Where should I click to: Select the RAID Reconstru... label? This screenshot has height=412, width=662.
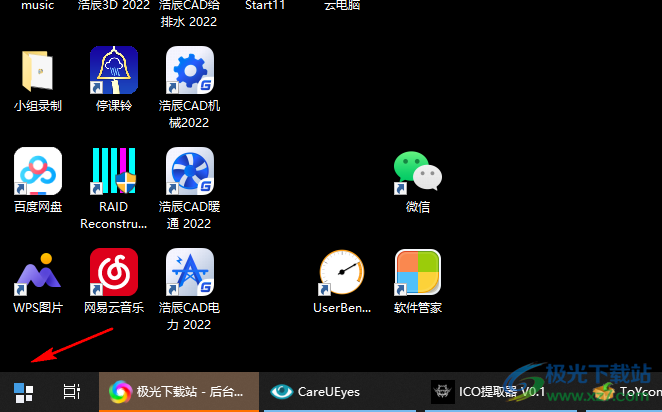click(114, 215)
